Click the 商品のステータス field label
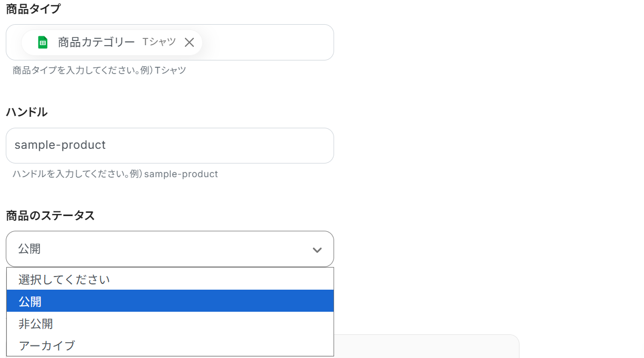This screenshot has height=358, width=644. pos(50,216)
